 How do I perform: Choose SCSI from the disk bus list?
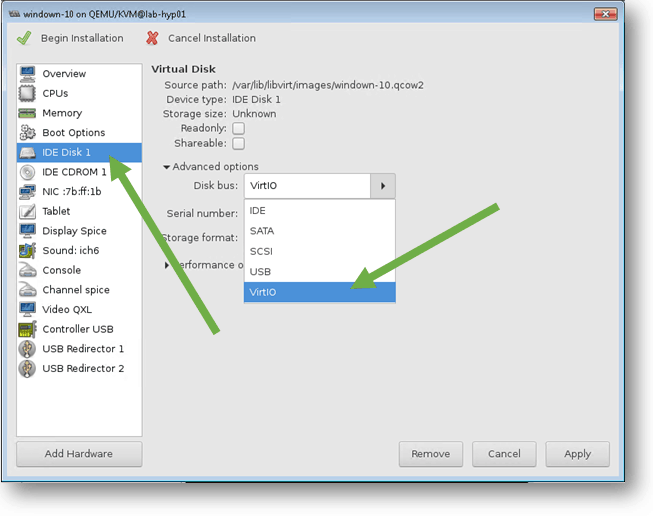[x=319, y=252]
